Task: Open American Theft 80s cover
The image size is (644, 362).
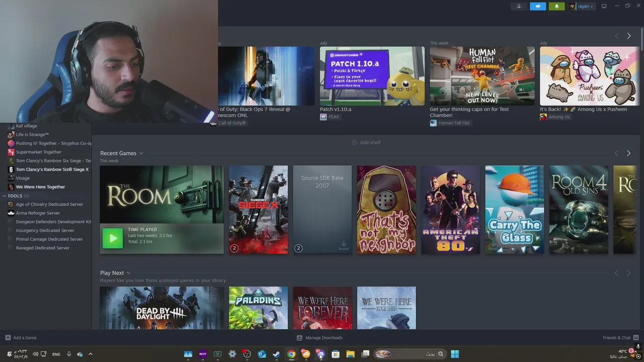Action: [450, 210]
